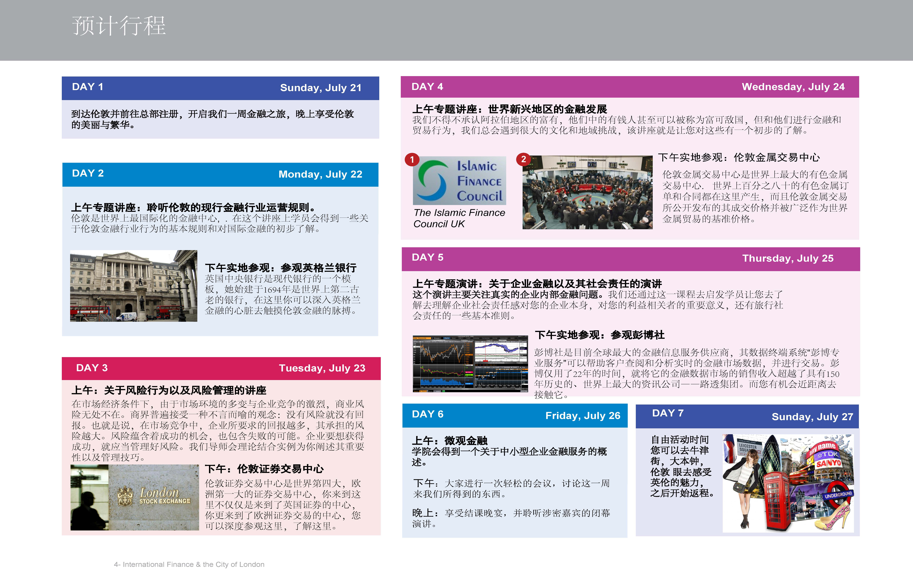
Task: Click the Monday, July 22 date
Action: [x=321, y=175]
